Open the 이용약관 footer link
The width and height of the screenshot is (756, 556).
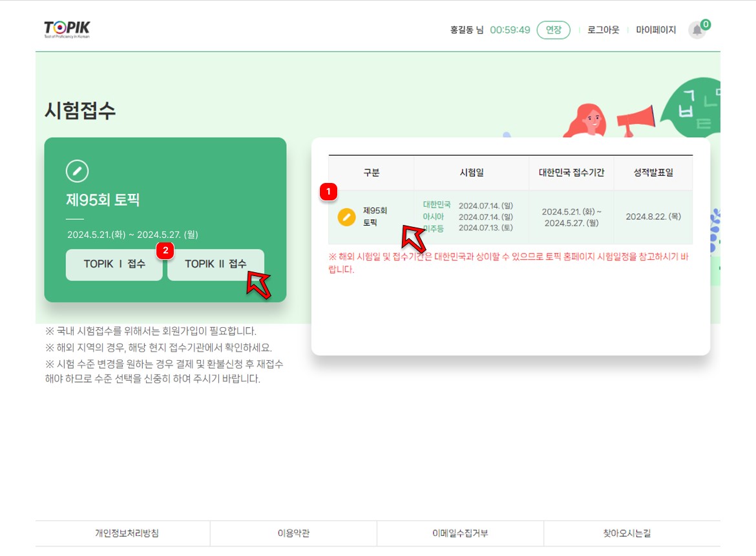coord(293,533)
